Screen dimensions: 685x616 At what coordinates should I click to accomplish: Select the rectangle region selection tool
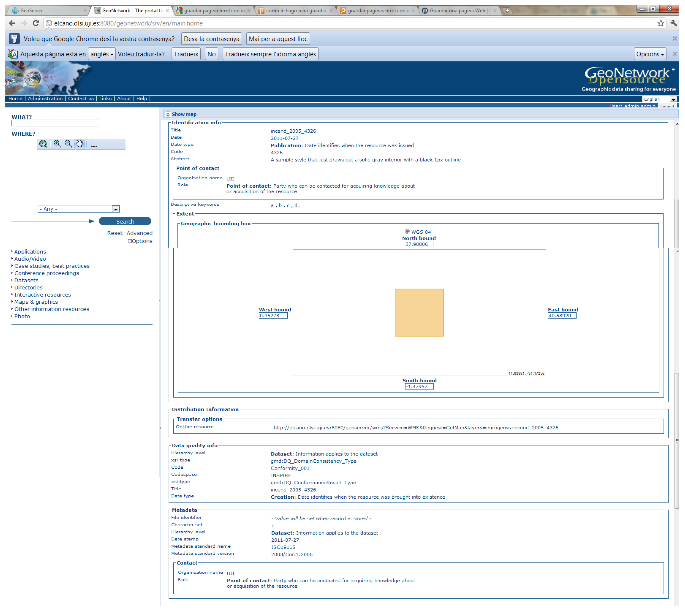94,144
